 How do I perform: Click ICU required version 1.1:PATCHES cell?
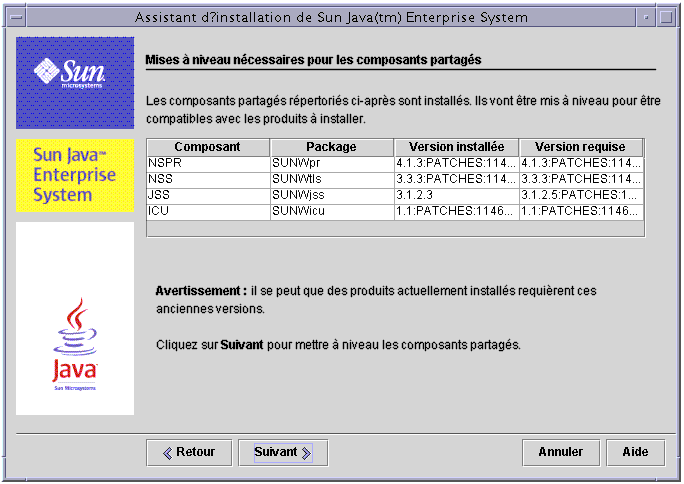581,212
